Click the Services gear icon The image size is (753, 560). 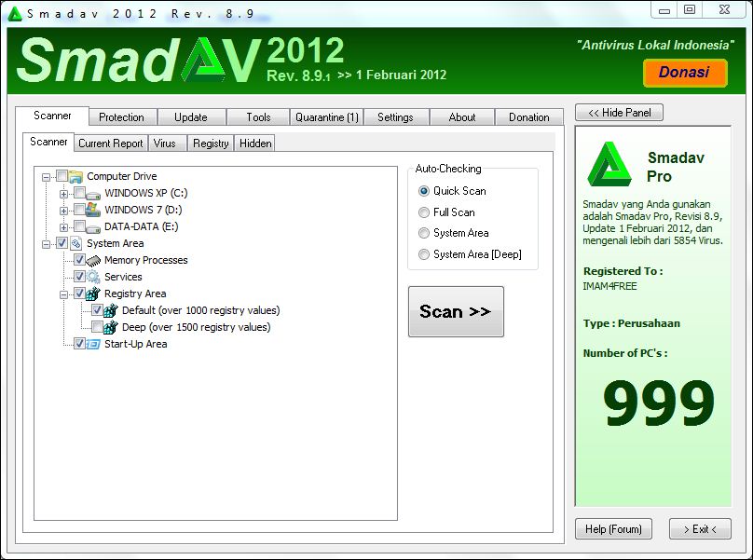pos(93,277)
